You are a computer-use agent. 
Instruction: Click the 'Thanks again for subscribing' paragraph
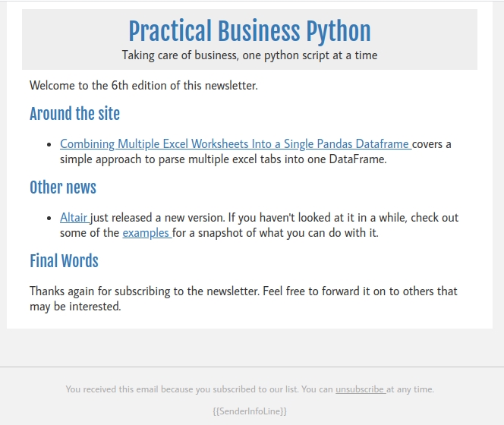(x=243, y=291)
